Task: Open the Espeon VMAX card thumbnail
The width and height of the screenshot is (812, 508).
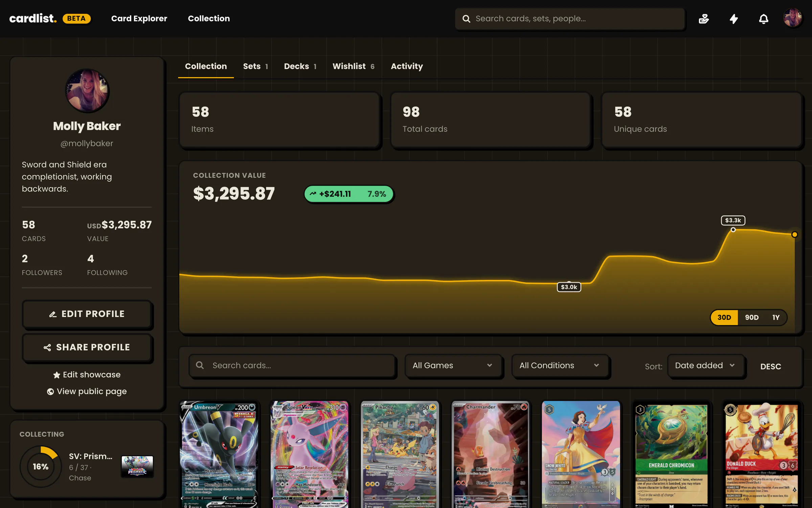Action: (x=310, y=454)
